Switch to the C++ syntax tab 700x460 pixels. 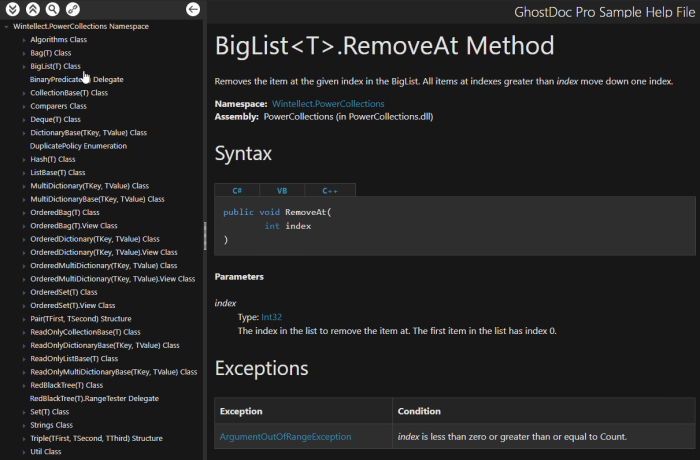pyautogui.click(x=330, y=190)
